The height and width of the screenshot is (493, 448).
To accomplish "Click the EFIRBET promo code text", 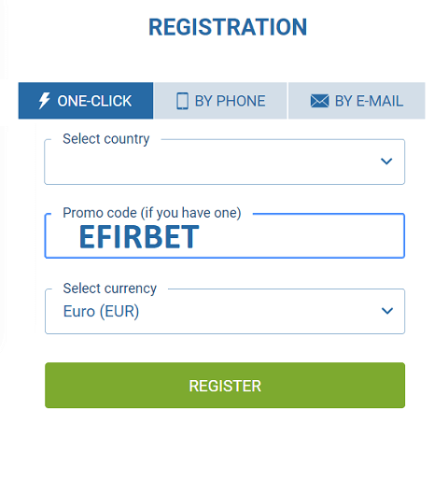I will 139,237.
